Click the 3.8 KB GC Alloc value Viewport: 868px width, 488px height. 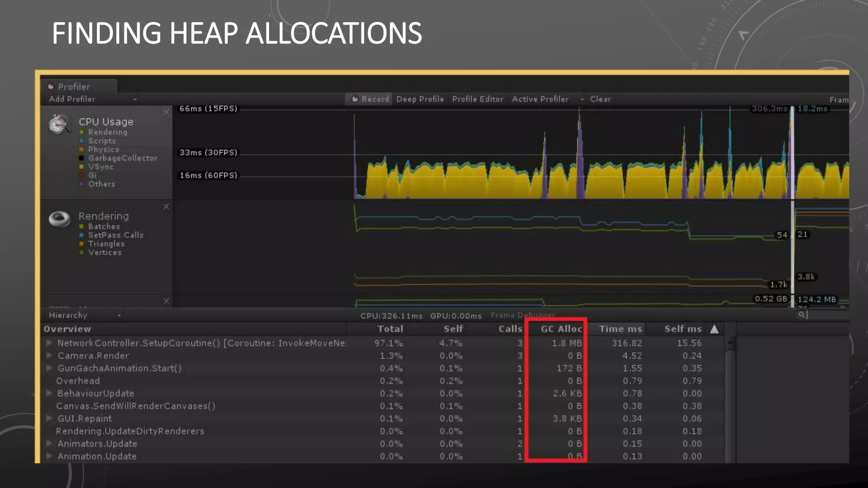tap(568, 419)
